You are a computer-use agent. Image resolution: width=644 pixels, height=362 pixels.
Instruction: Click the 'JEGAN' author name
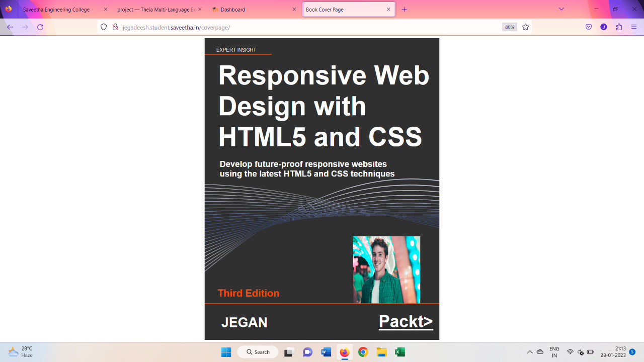[245, 323]
